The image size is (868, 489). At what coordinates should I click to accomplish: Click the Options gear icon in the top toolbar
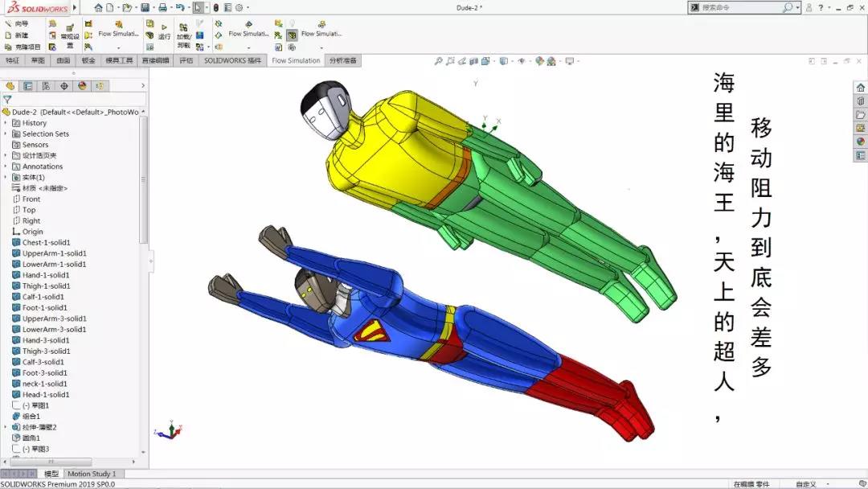(x=239, y=8)
